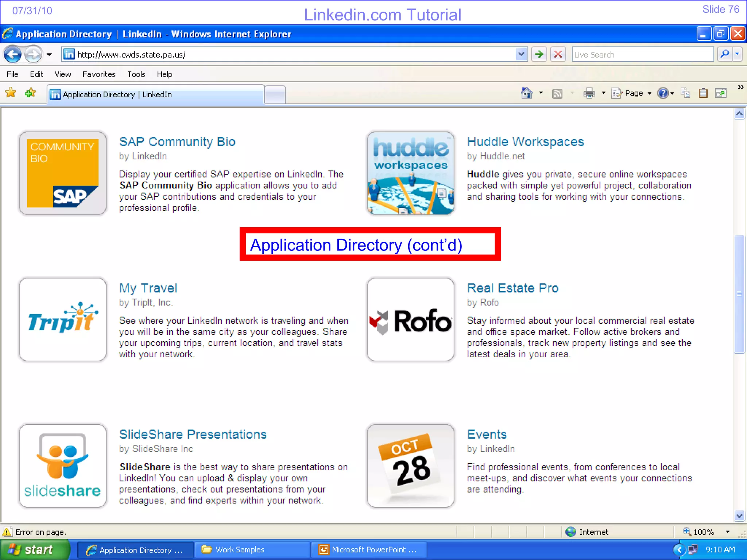Click the Internet Explorer title bar icon
This screenshot has width=747, height=560.
click(x=8, y=34)
